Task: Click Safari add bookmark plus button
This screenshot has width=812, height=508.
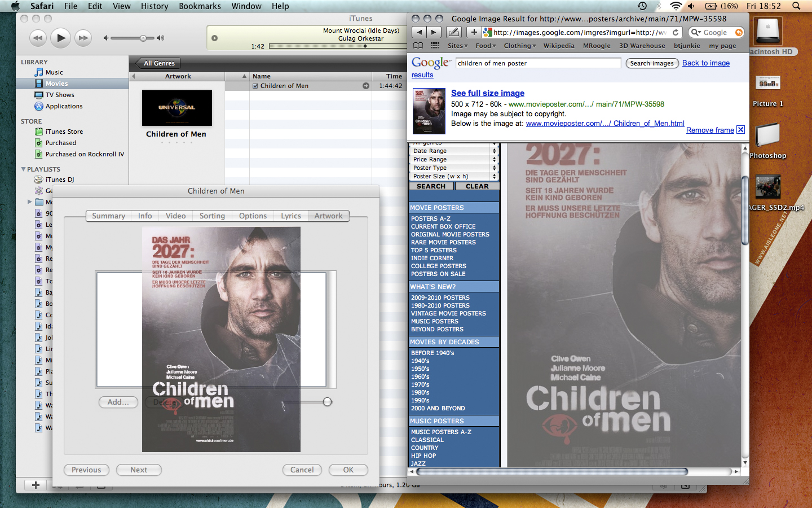Action: [474, 32]
